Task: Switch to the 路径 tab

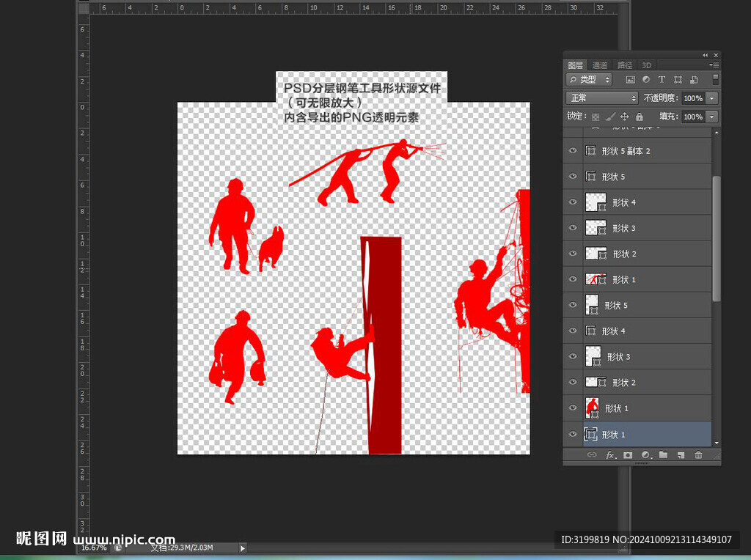Action: point(624,65)
